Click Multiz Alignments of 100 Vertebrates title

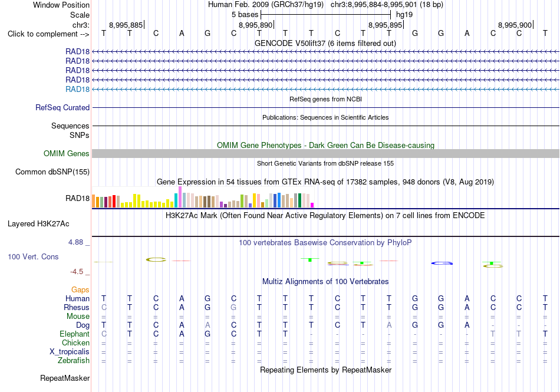[x=325, y=282]
